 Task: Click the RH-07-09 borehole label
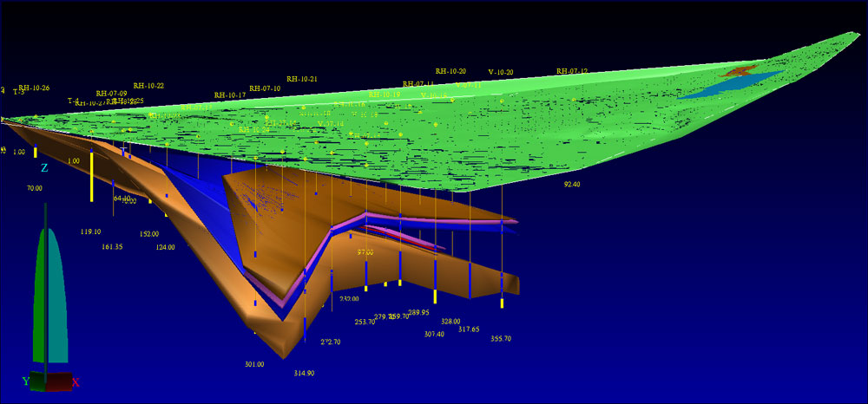point(112,94)
